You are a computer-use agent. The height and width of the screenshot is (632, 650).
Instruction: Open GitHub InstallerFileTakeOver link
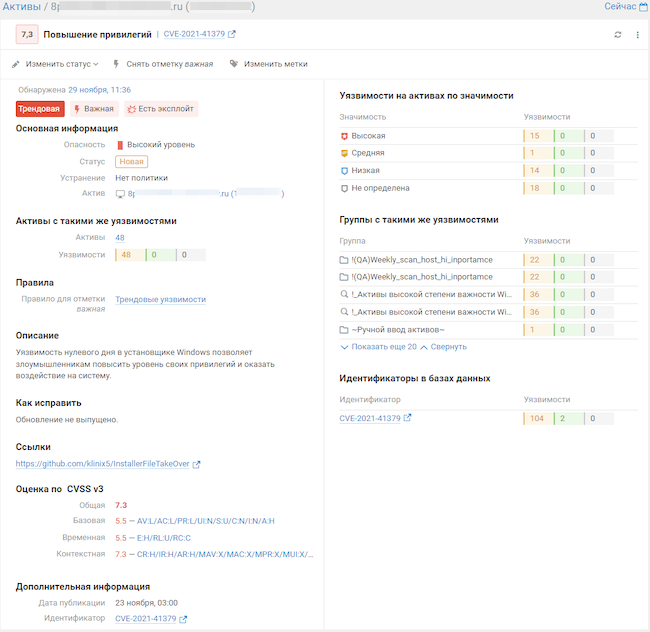tap(102, 464)
